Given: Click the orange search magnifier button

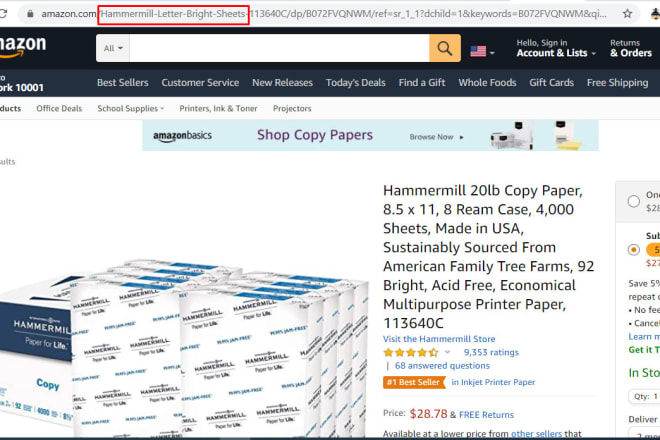Looking at the screenshot, I should [x=444, y=48].
